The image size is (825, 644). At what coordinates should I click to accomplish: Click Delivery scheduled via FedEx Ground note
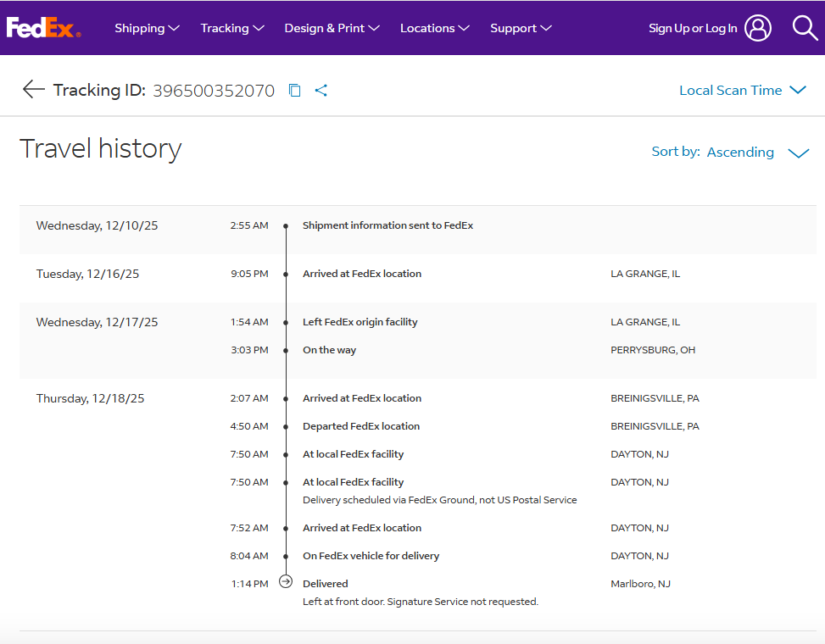(440, 500)
